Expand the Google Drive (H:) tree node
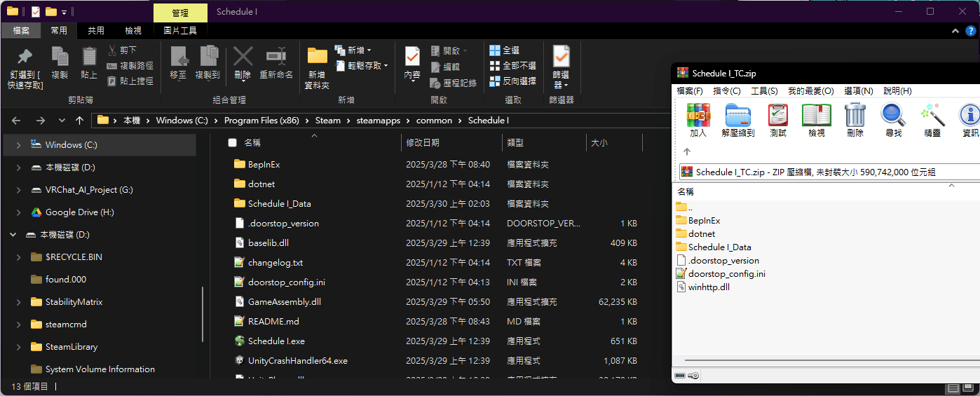This screenshot has width=980, height=396. pos(19,212)
